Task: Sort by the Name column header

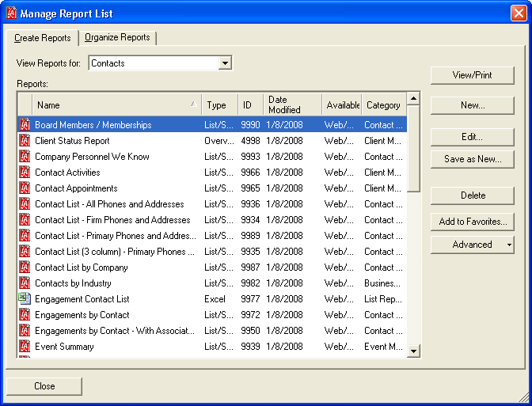Action: tap(116, 105)
